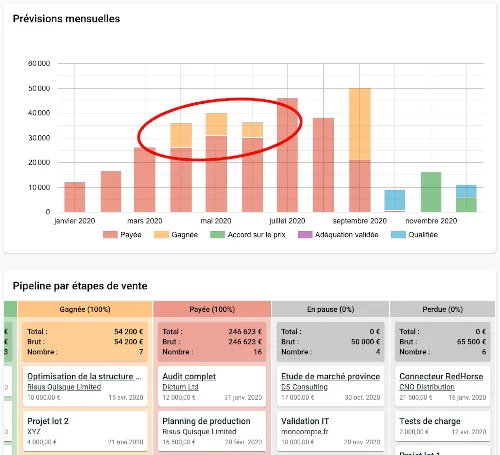Open the Audit complet deal

(189, 376)
